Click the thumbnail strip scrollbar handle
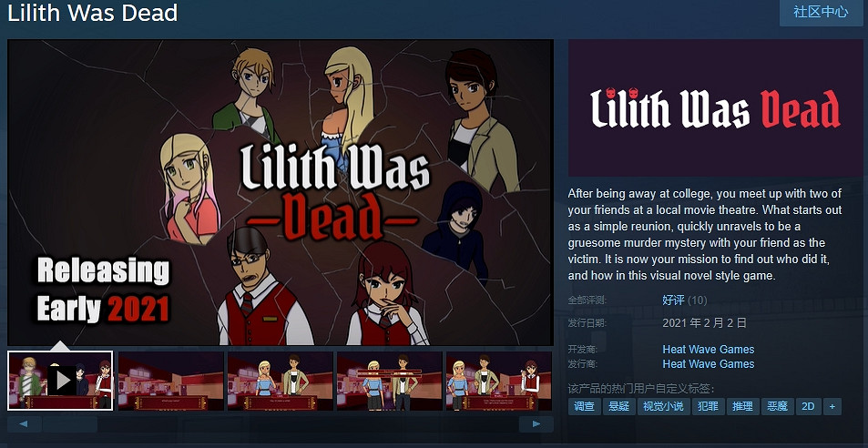 [x=70, y=424]
